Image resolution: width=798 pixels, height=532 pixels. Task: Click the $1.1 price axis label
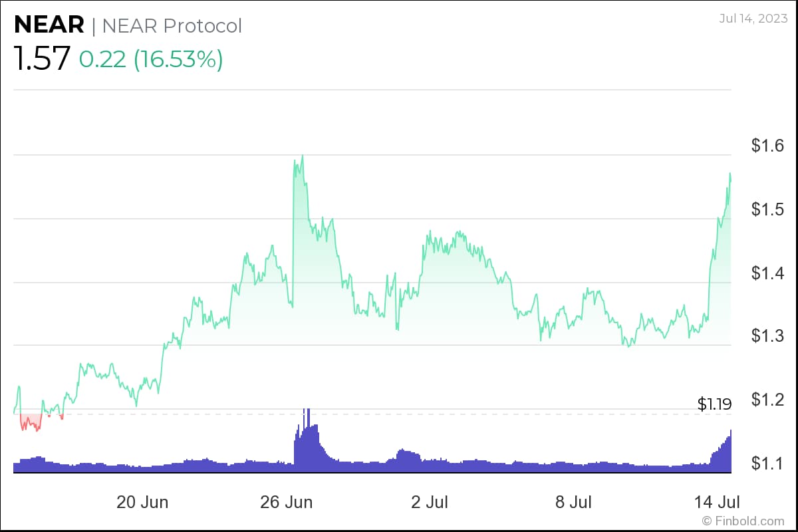point(767,463)
